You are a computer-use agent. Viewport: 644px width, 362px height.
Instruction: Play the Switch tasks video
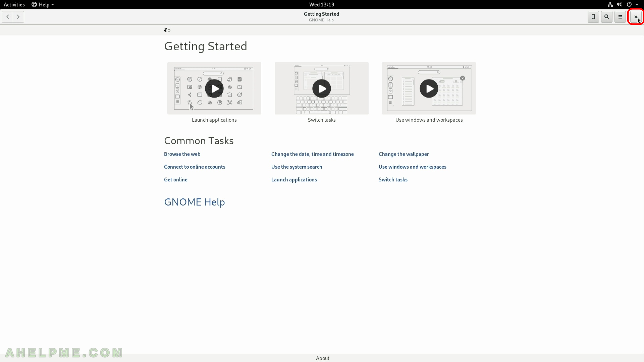(322, 88)
